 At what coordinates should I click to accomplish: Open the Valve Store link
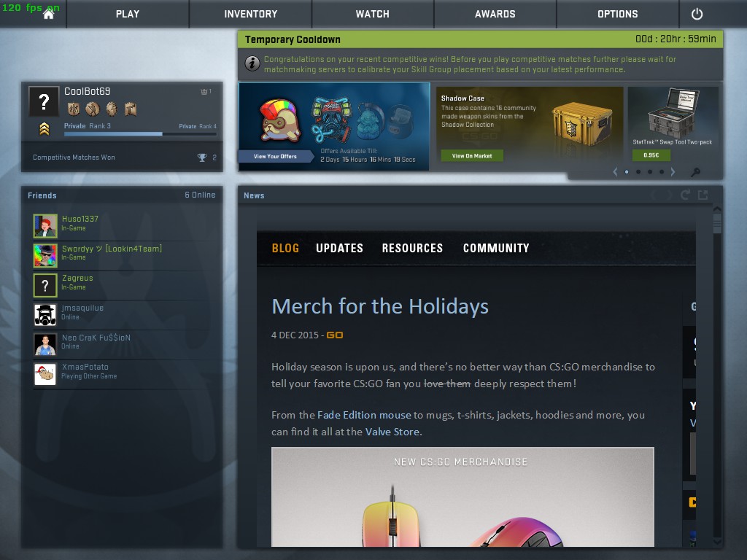(x=392, y=432)
